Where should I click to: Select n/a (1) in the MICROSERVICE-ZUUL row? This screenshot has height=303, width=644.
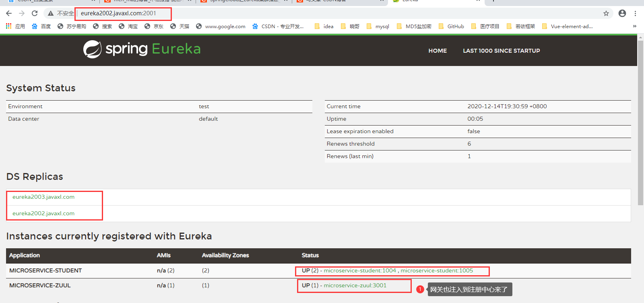coord(166,285)
